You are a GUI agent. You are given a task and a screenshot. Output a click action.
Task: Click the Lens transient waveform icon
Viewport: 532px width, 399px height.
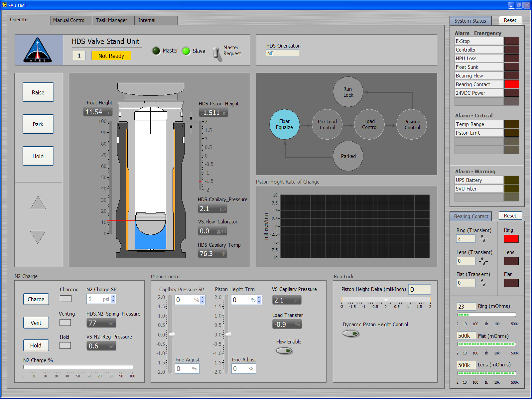click(x=483, y=261)
